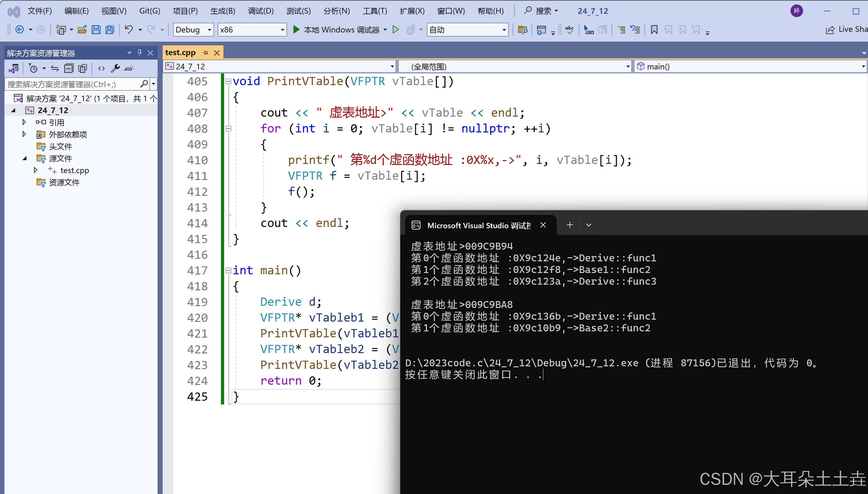
Task: Start debugging with the green play button
Action: 296,30
